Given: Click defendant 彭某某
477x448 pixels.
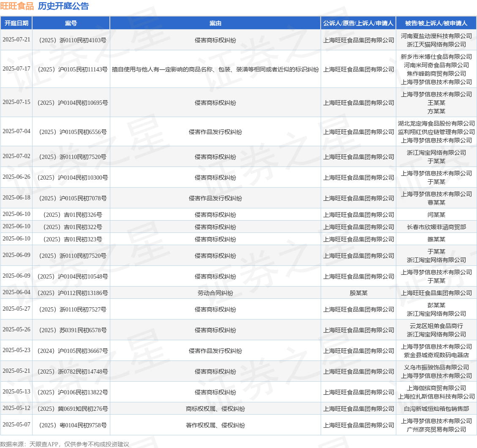Looking at the screenshot, I should pos(436,305).
